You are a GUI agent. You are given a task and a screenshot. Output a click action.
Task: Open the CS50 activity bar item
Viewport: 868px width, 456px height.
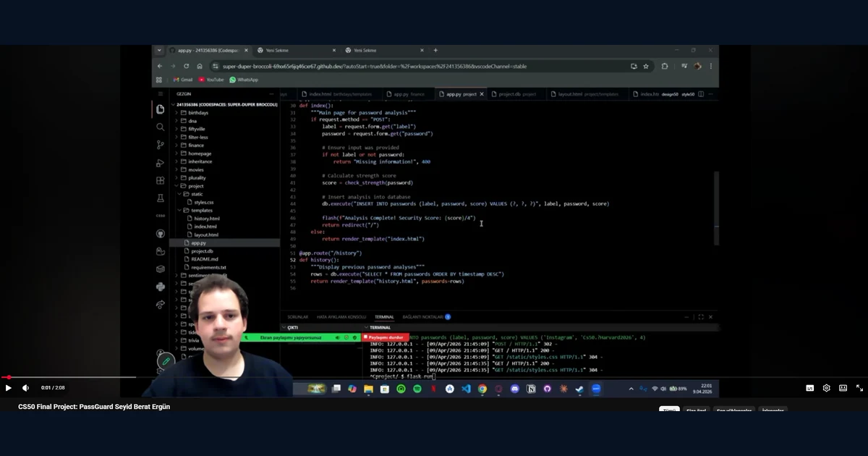161,216
